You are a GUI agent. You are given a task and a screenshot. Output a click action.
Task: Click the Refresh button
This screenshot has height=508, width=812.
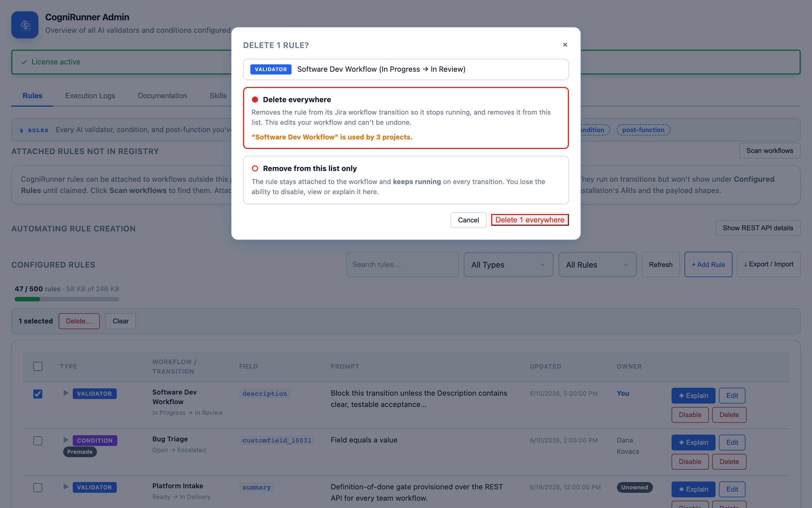[660, 264]
